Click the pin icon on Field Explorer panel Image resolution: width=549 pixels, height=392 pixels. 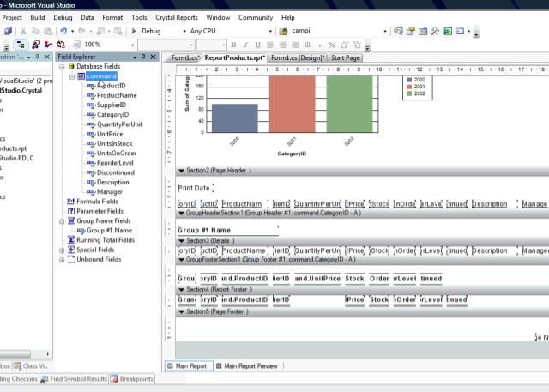(x=143, y=57)
